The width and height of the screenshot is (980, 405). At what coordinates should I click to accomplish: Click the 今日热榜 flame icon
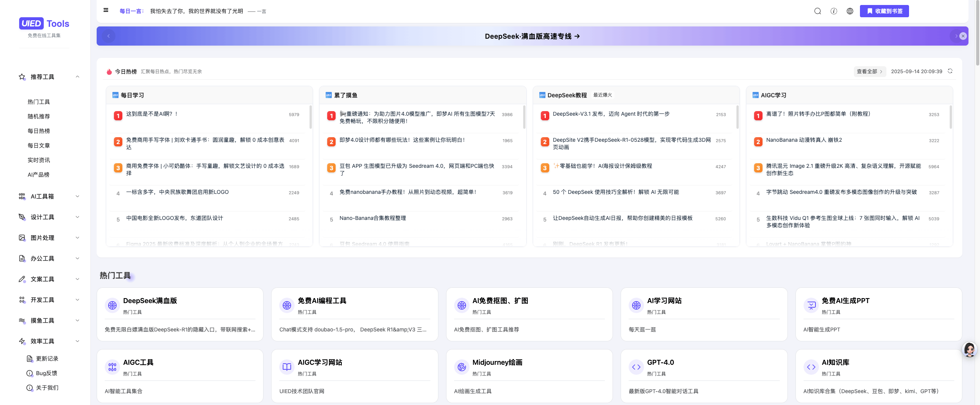(109, 72)
